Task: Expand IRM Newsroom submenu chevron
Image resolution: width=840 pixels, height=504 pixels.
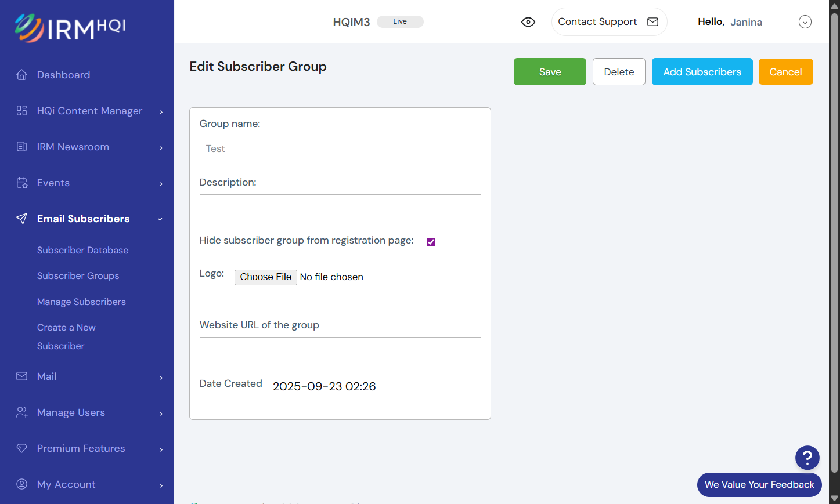Action: coord(161,148)
